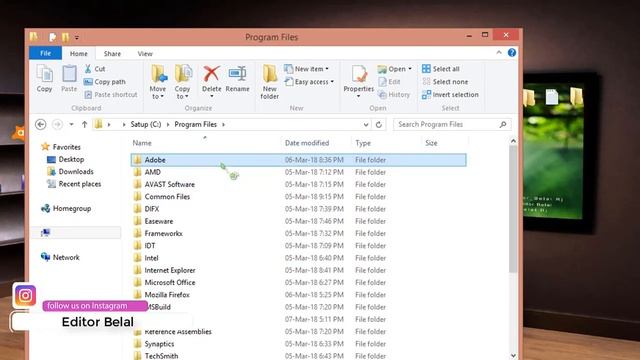
Task: Click Satup (C:) in the address bar
Action: click(x=146, y=124)
